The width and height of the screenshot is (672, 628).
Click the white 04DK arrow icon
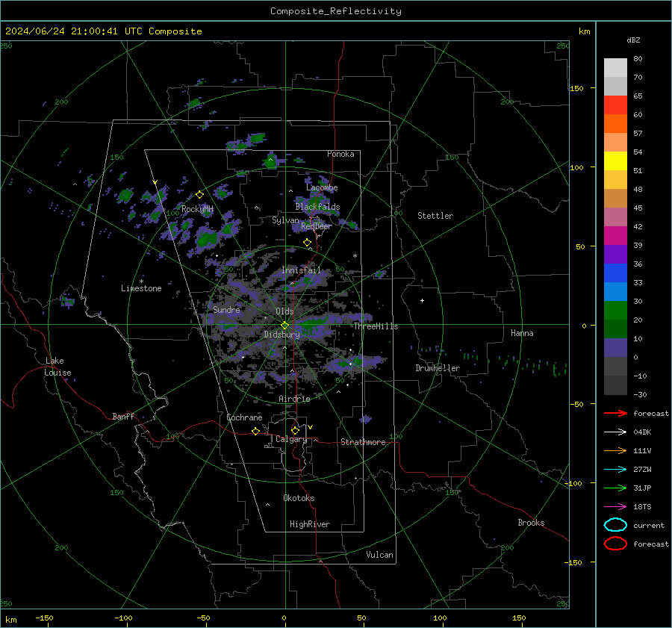click(615, 432)
